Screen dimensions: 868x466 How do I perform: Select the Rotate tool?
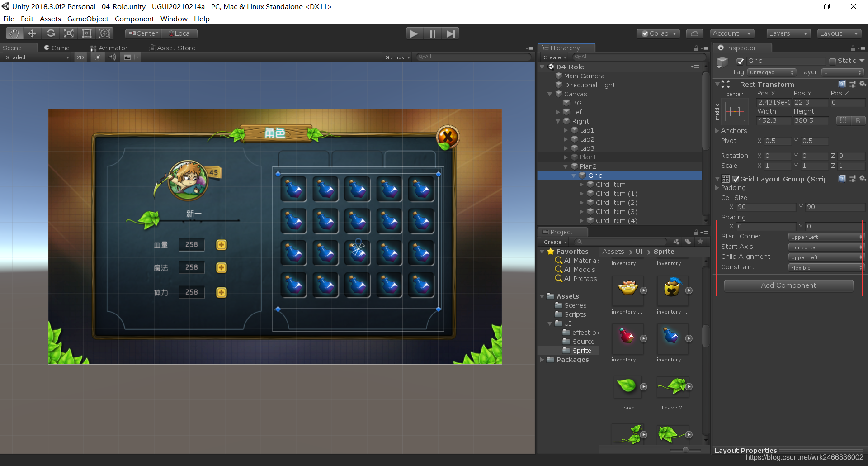[51, 33]
